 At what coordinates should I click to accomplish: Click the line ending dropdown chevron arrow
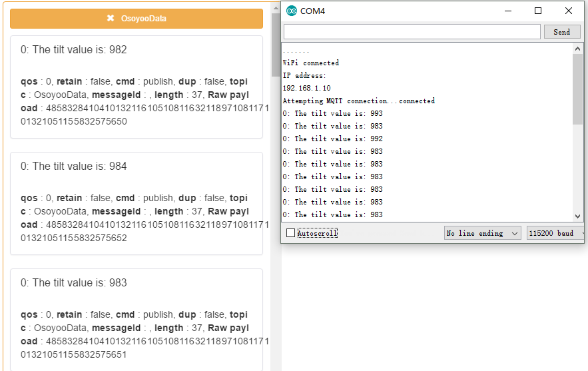point(515,233)
